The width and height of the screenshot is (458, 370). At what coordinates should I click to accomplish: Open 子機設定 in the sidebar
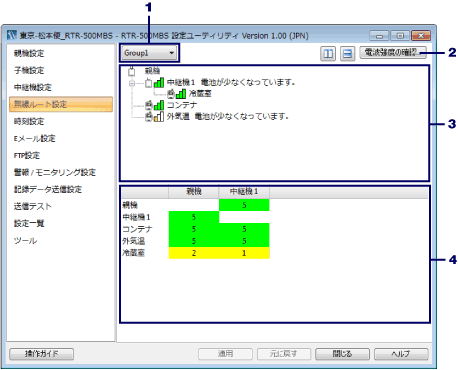(29, 70)
